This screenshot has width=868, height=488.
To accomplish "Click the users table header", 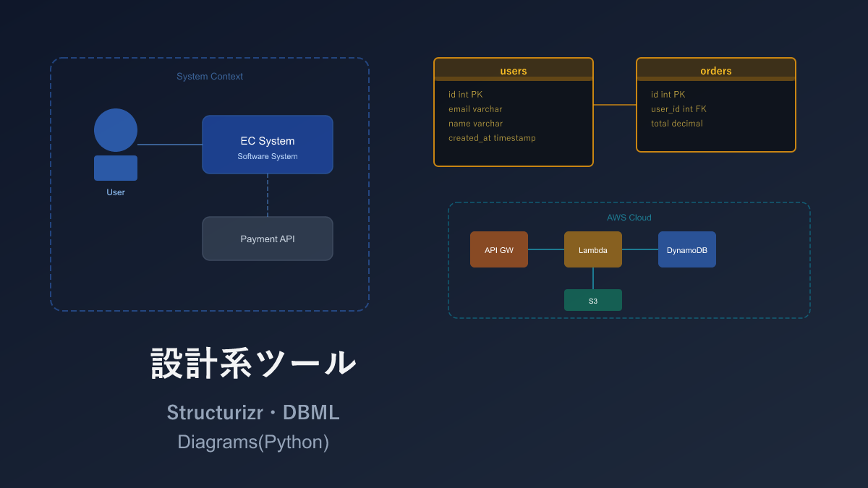I will (514, 70).
